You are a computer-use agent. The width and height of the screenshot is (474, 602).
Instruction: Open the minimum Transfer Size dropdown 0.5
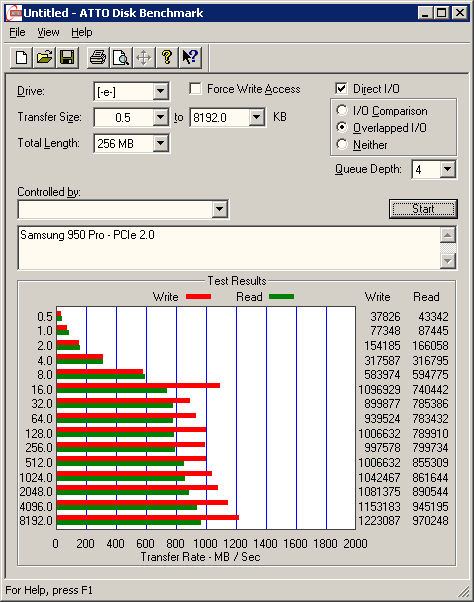160,117
